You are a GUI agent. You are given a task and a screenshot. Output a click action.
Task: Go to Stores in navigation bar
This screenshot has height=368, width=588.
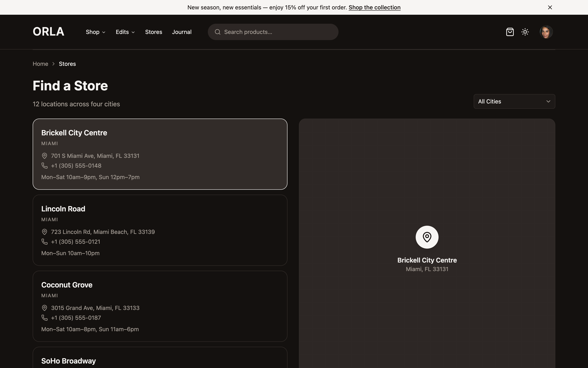[154, 32]
